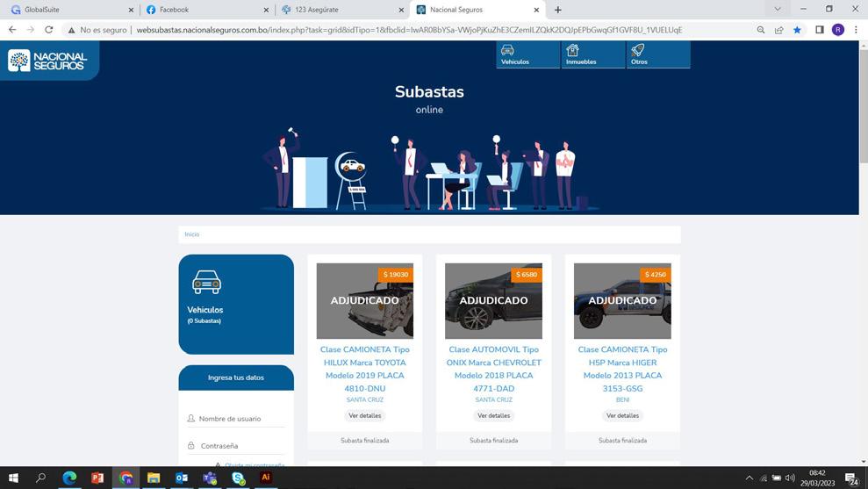Share this page via share icon
The image size is (868, 489).
coord(778,30)
